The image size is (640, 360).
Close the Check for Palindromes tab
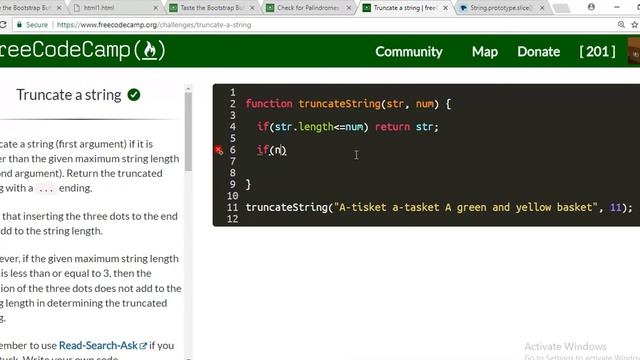click(x=349, y=8)
